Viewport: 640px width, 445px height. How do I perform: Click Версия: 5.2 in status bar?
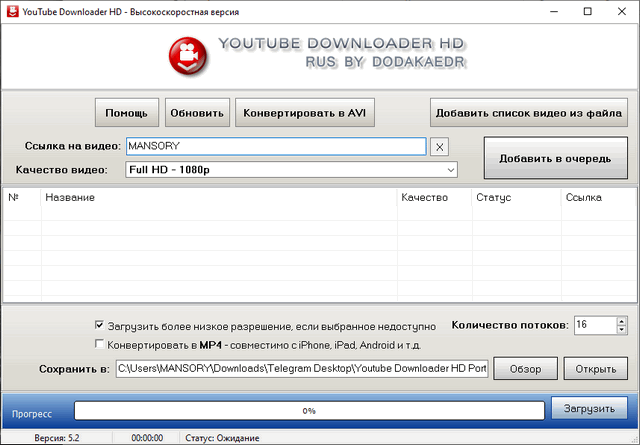click(x=57, y=438)
